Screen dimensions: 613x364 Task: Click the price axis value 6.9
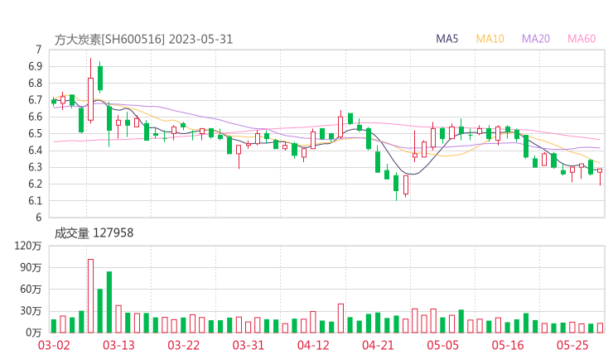(35, 66)
